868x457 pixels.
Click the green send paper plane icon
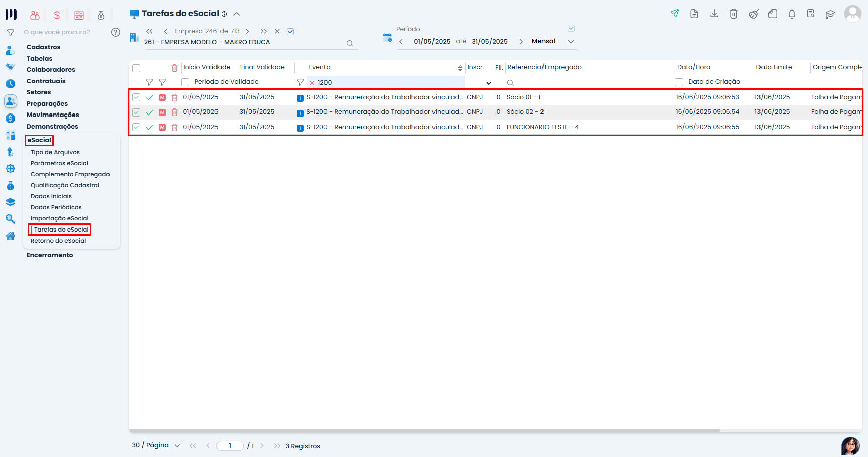pos(675,14)
